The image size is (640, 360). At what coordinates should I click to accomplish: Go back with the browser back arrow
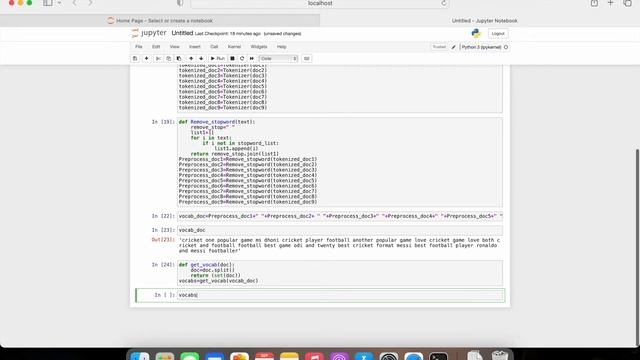[x=74, y=3]
